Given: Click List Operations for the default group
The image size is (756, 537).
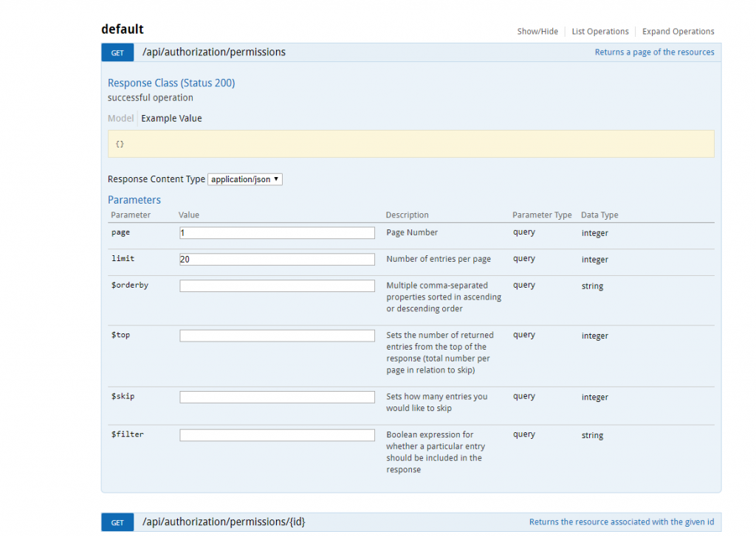Looking at the screenshot, I should coord(599,31).
